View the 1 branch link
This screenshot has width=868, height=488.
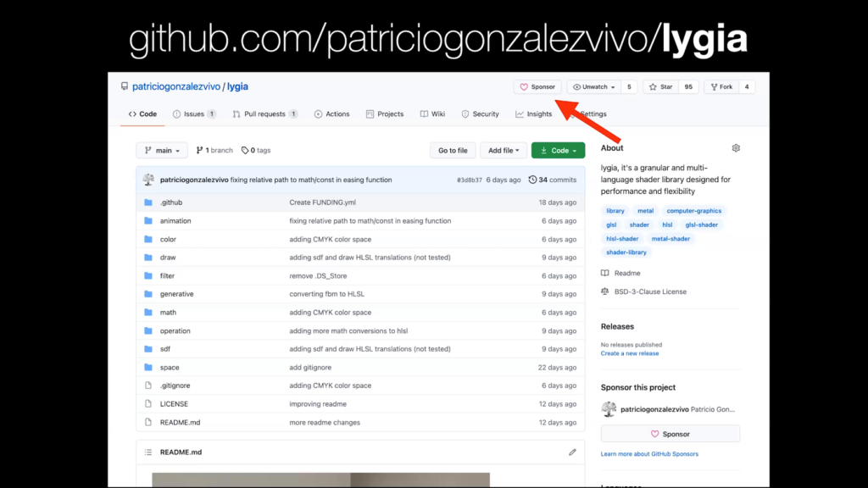coord(214,151)
